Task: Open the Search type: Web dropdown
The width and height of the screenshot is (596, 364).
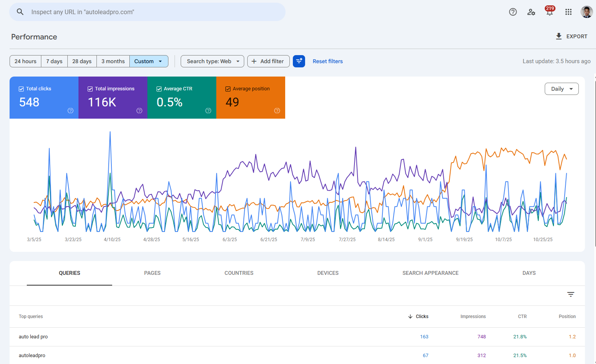Action: tap(212, 61)
